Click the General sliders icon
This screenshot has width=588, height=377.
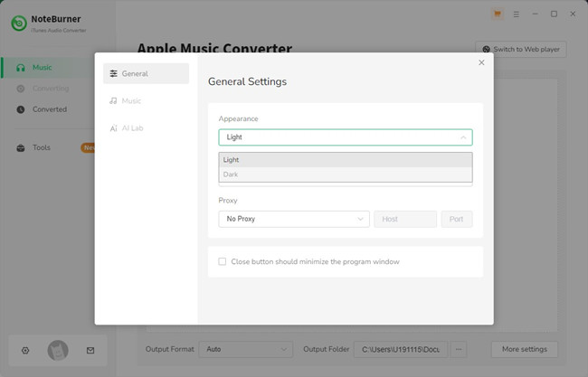pos(114,73)
